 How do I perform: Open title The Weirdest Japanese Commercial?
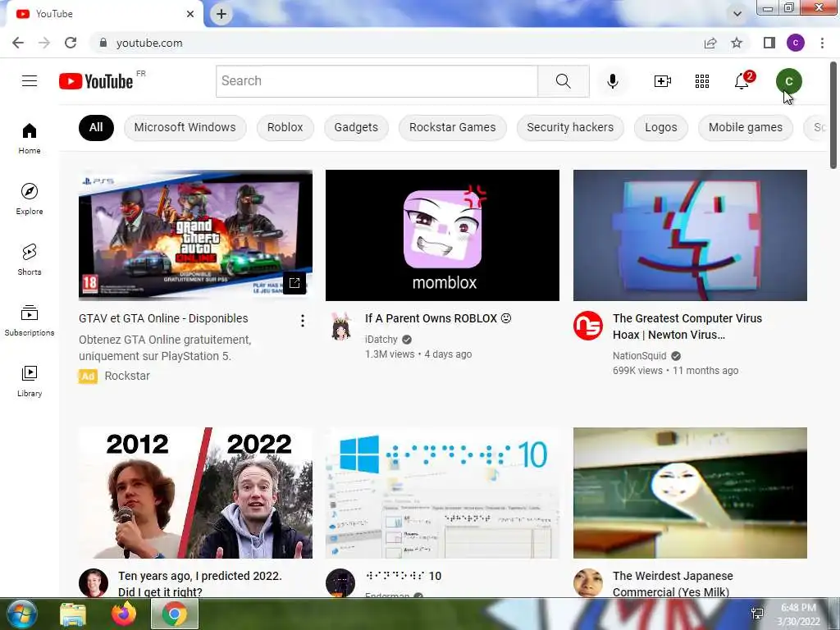673,584
